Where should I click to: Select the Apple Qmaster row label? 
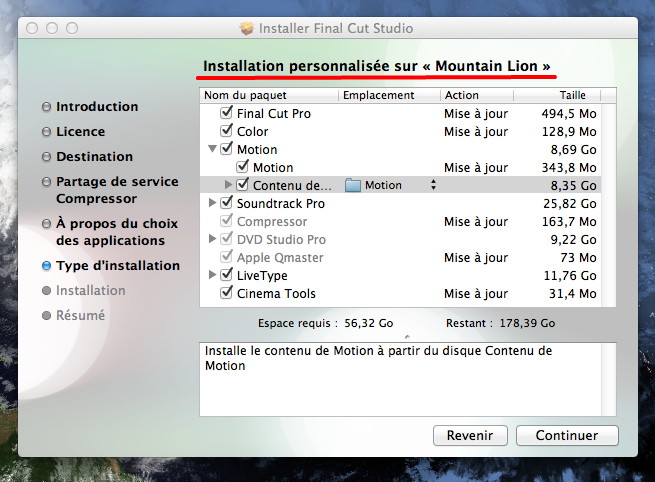point(280,257)
